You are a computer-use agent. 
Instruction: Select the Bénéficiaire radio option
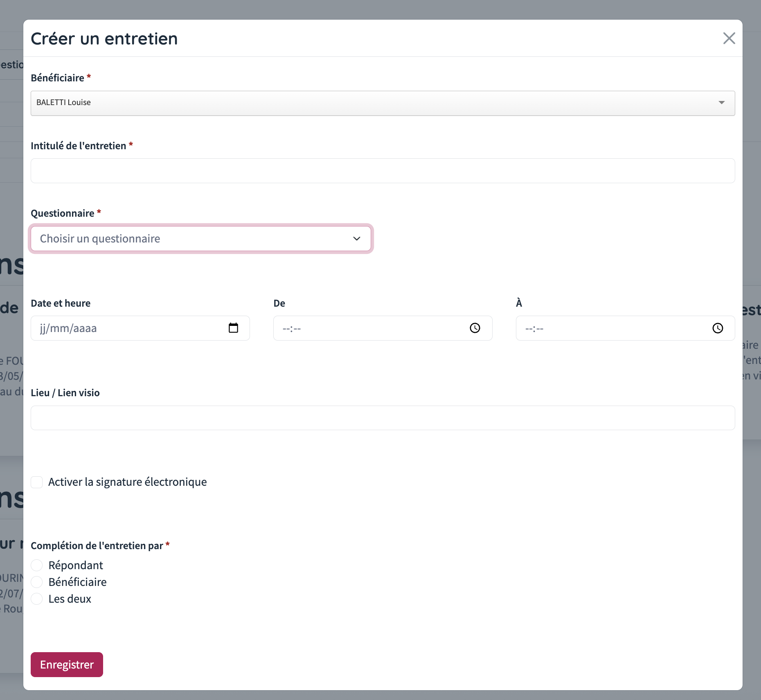37,582
